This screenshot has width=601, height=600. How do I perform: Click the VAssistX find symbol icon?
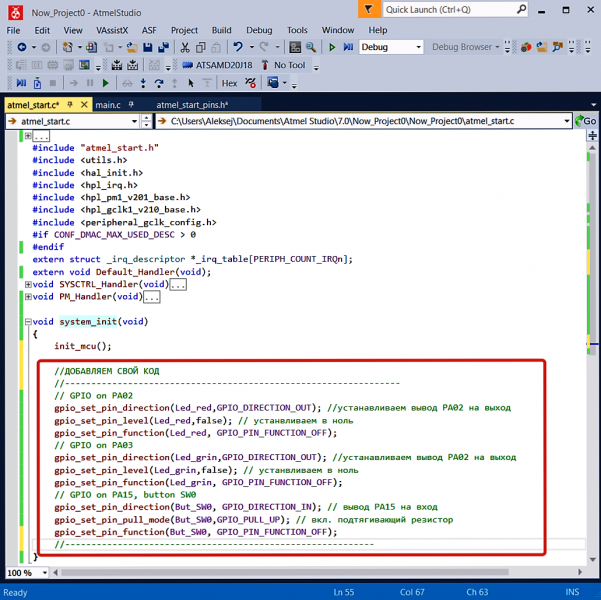pos(557,47)
